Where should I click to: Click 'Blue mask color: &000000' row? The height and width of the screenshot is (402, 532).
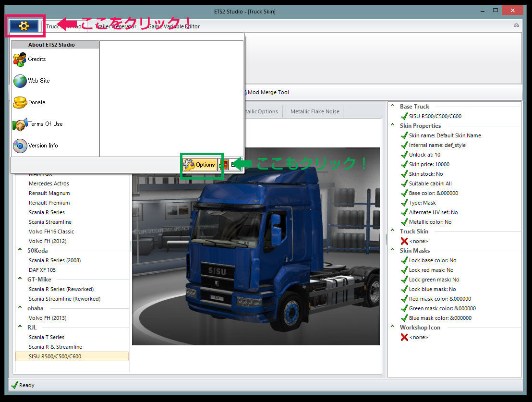tap(436, 318)
